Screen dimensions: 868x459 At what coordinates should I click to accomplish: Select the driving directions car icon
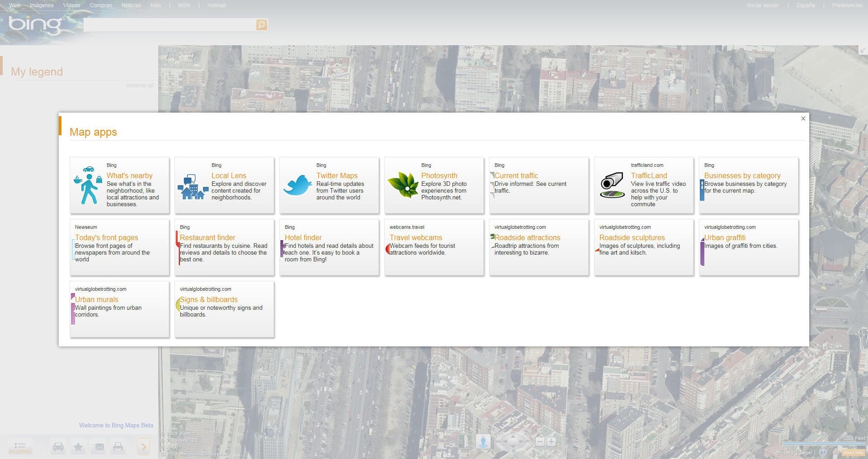tap(59, 447)
